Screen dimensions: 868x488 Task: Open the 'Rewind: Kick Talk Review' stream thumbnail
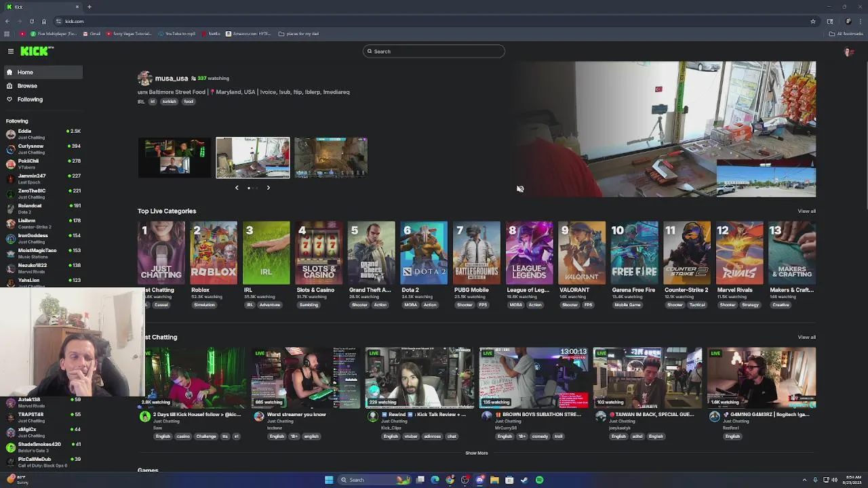point(420,378)
